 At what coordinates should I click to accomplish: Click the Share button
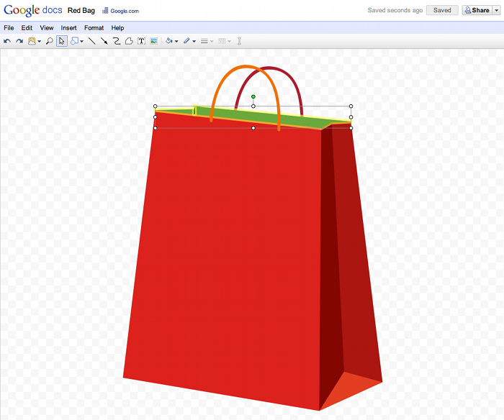click(477, 10)
